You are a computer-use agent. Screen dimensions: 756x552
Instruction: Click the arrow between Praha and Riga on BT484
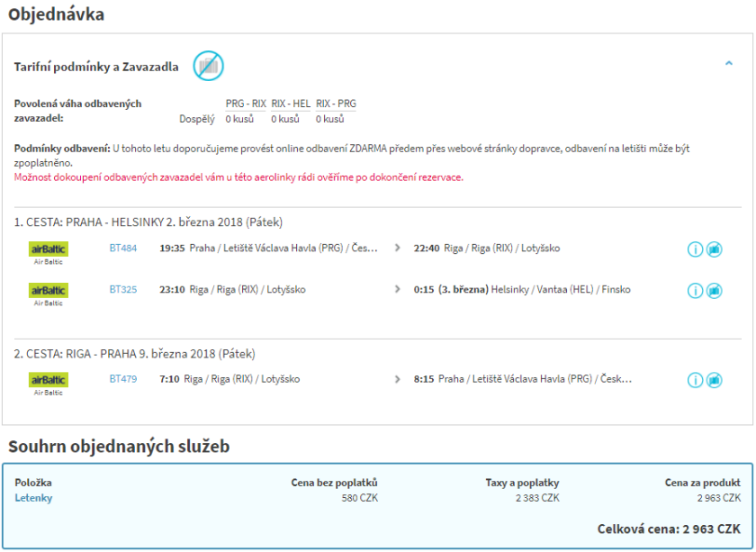(x=398, y=248)
